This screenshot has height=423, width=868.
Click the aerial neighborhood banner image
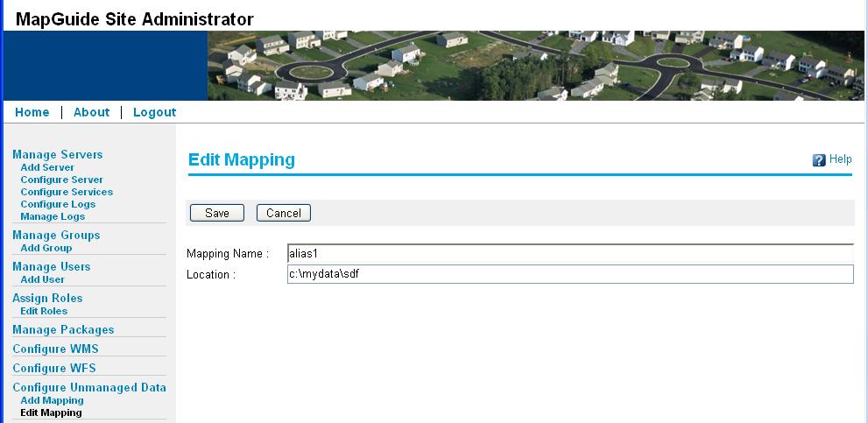pyautogui.click(x=535, y=66)
